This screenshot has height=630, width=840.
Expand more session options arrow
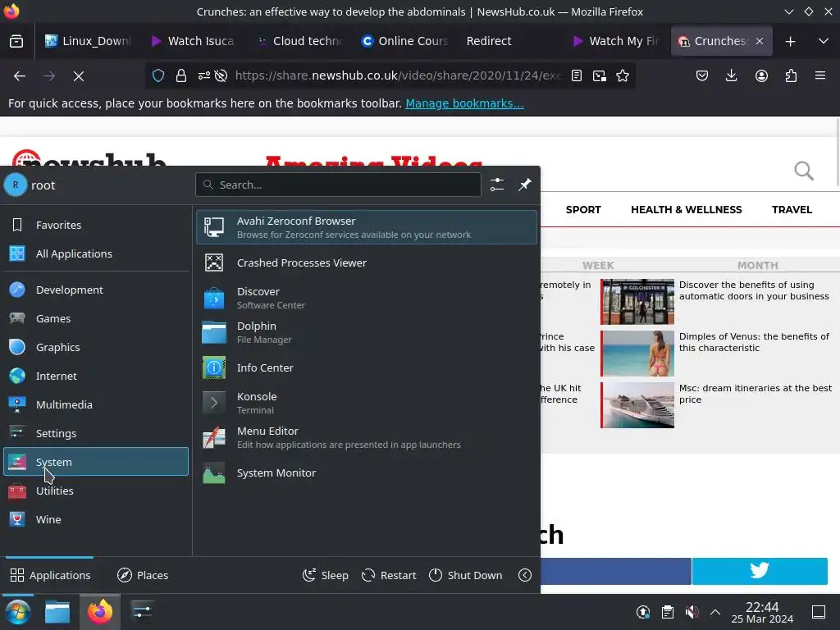pos(525,575)
